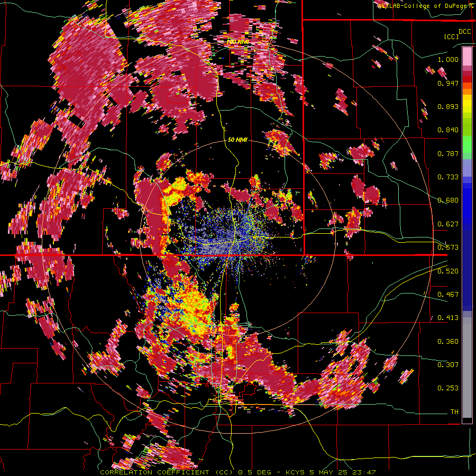Screen dimensions: 476x476
Task: Click the 0.893 scale value
Action: 448,106
